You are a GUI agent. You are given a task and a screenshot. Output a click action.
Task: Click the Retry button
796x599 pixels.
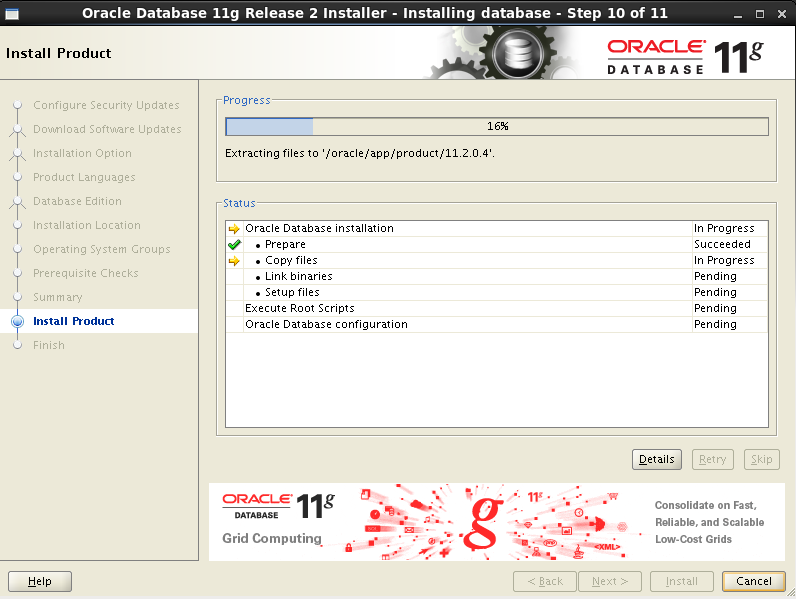coord(713,459)
